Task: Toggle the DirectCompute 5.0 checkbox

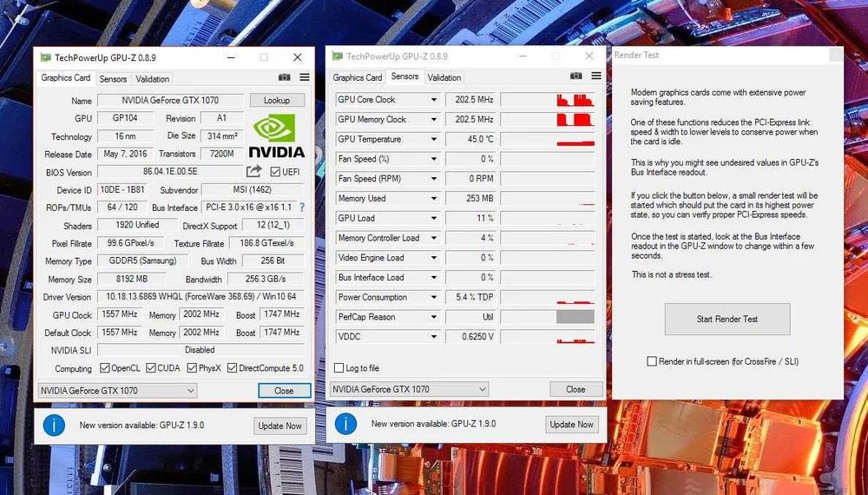Action: click(x=232, y=367)
